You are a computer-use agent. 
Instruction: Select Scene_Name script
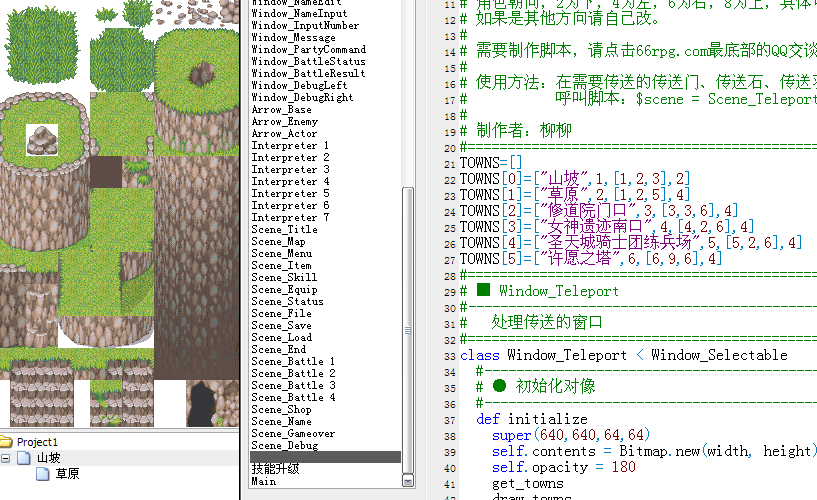click(x=281, y=421)
